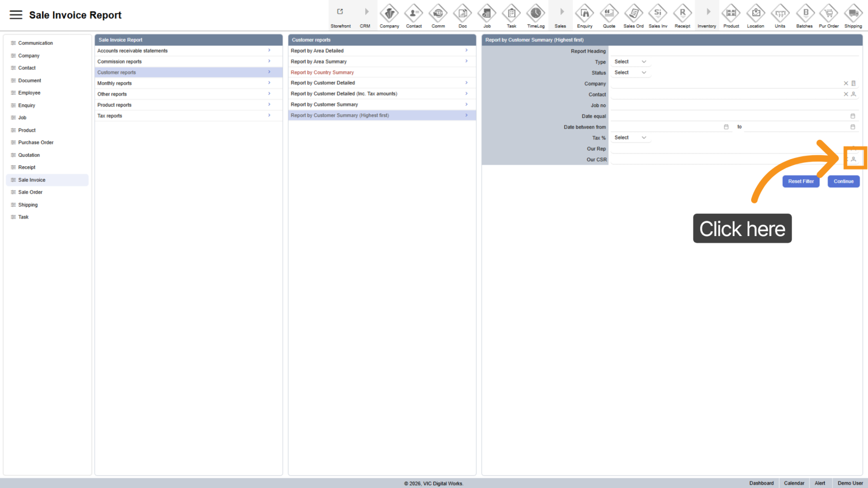Open the Shipping truck icon

tap(853, 13)
